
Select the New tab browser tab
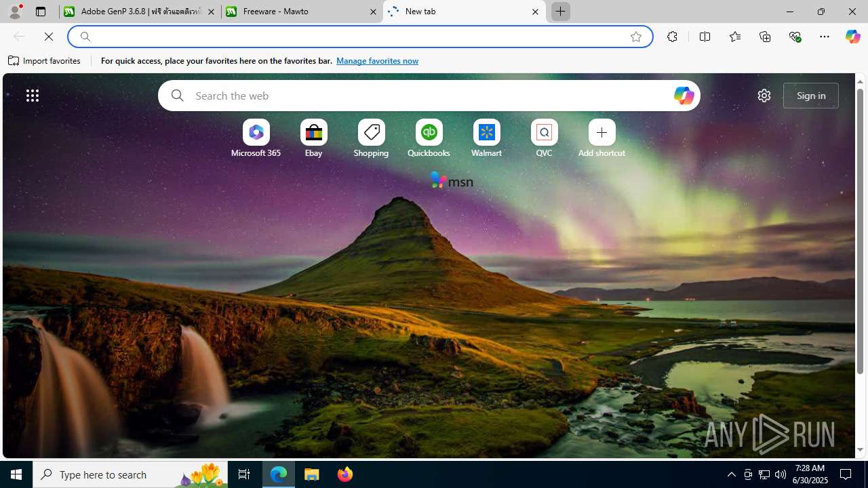[x=465, y=12]
